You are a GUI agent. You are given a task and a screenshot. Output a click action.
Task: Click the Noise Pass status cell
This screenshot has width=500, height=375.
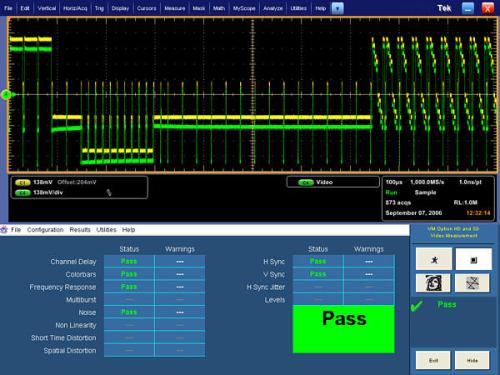(129, 312)
